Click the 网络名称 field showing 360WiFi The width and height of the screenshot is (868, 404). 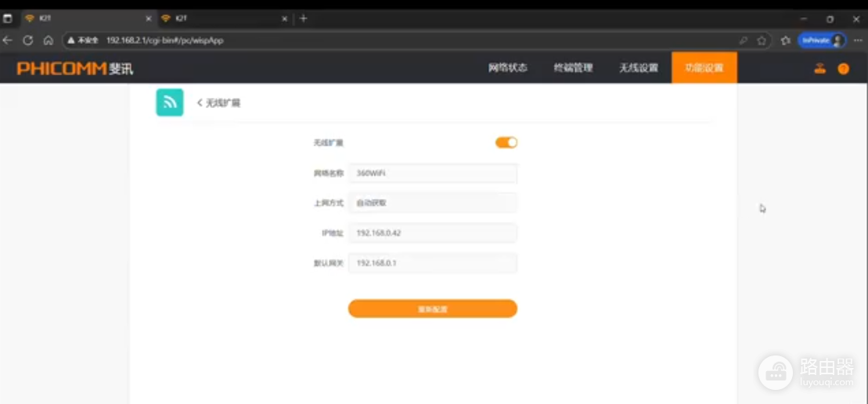pos(432,173)
